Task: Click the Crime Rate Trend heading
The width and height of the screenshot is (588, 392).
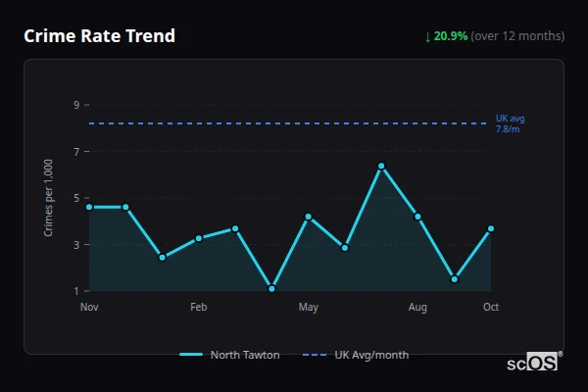Action: 99,36
